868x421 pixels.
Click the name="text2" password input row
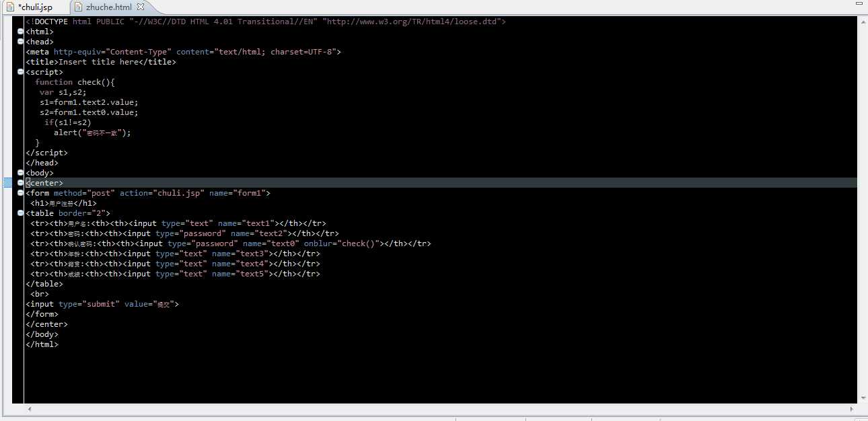[x=184, y=233]
